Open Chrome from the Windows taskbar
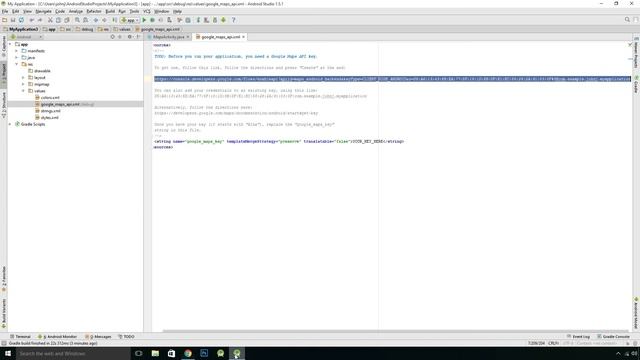This screenshot has width=640, height=360. (188, 353)
